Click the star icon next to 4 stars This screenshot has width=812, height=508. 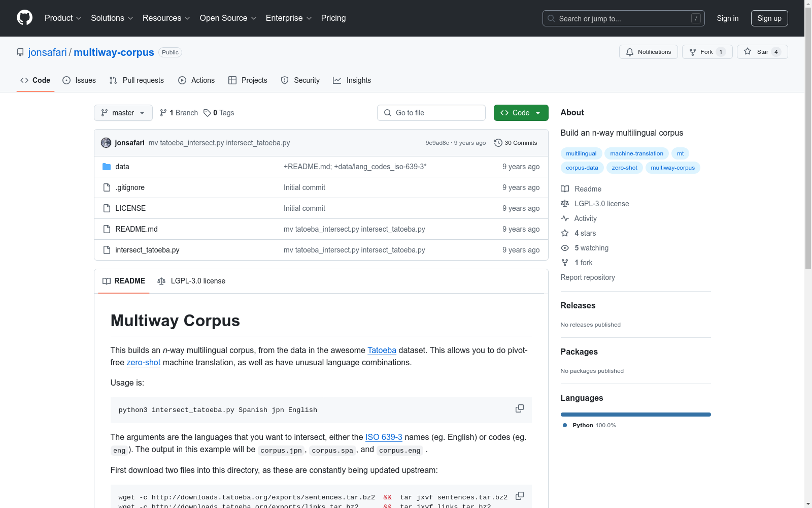pyautogui.click(x=565, y=233)
